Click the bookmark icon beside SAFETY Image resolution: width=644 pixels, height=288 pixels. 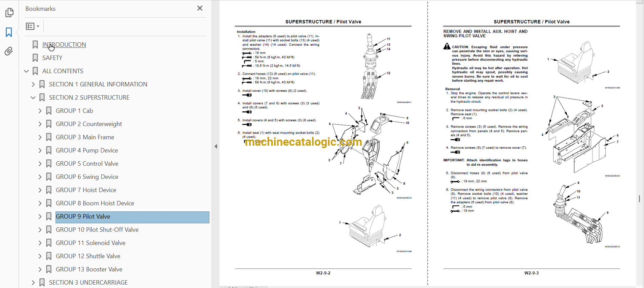click(x=35, y=58)
